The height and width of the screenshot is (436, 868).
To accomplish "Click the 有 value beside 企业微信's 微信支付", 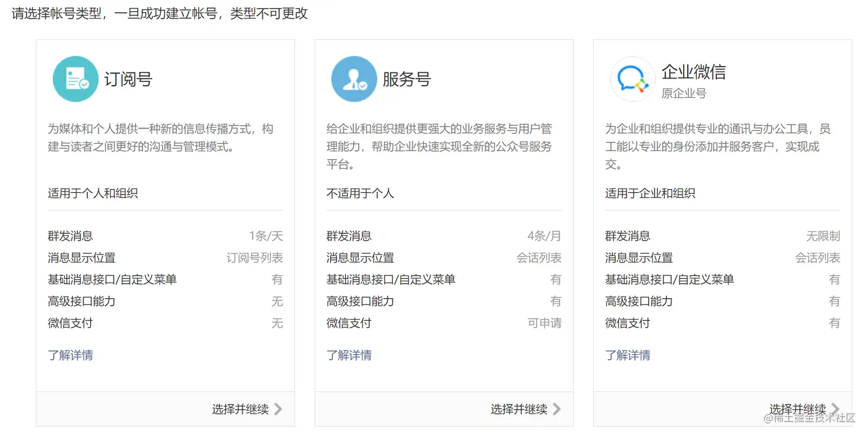I will (x=835, y=323).
